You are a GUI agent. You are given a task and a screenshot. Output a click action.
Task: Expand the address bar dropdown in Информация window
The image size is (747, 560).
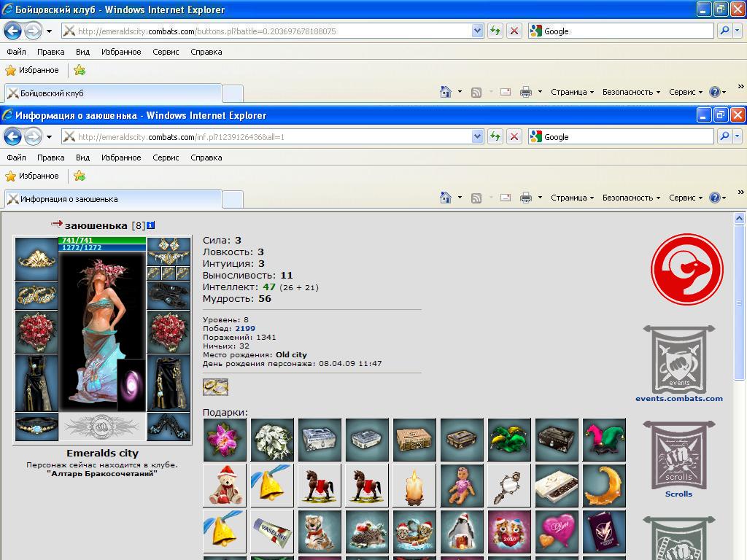click(x=477, y=137)
